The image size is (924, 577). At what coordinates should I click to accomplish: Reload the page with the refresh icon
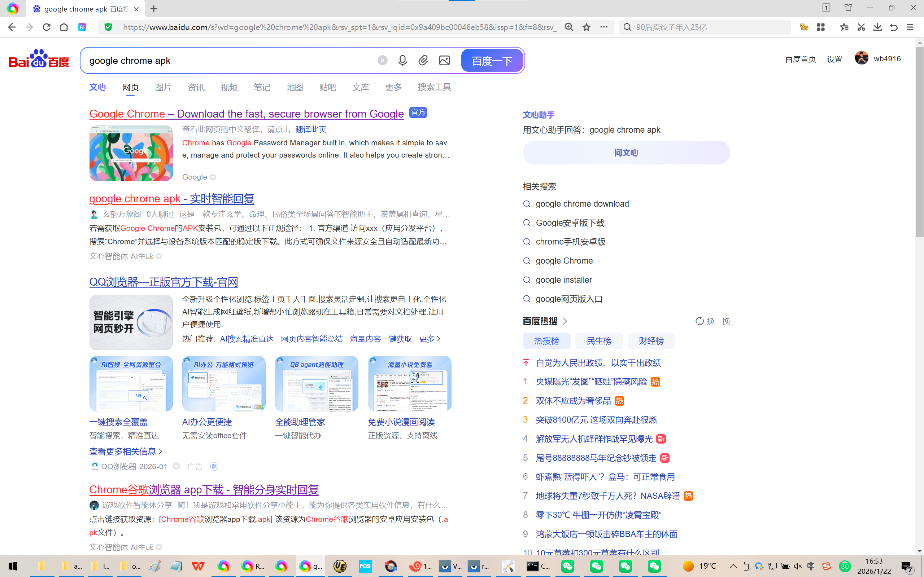tap(47, 27)
